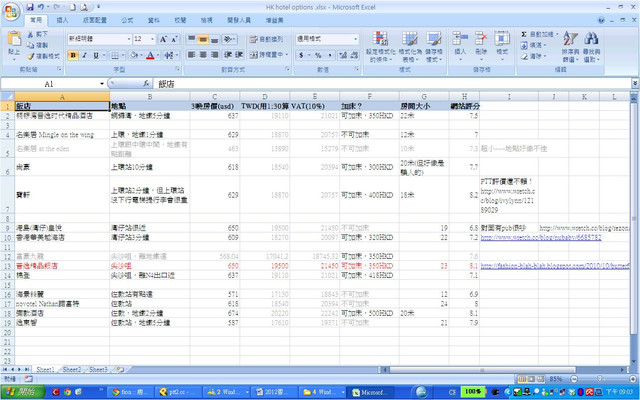Cut selection with the scissors icon

[38, 34]
